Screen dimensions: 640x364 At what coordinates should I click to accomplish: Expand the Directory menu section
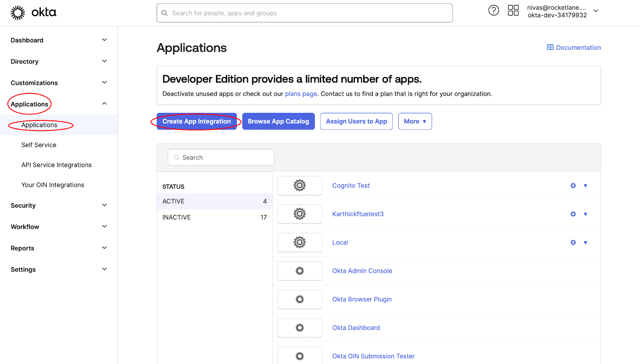104,61
